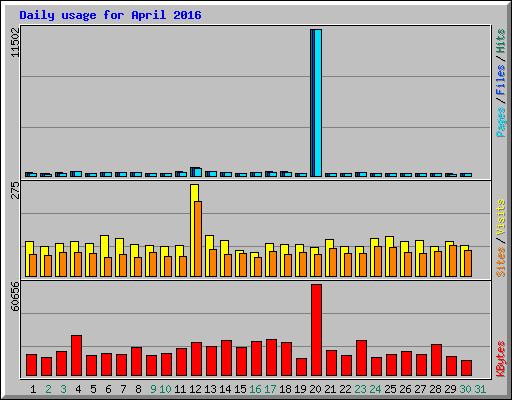Pick day label 7 on the x-axis

coord(123,389)
